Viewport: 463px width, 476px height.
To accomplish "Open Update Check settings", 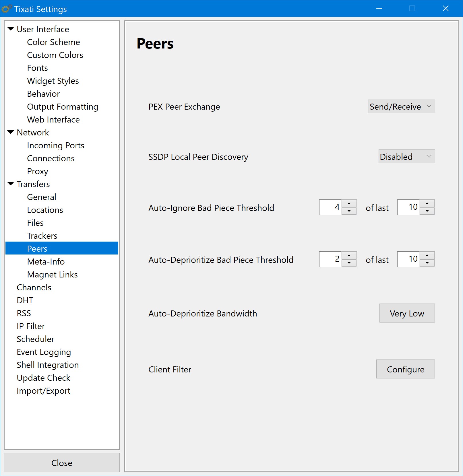I will 44,378.
